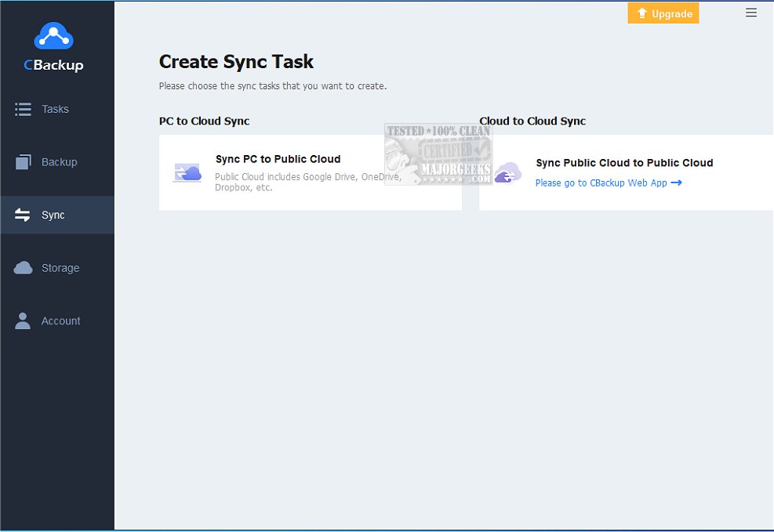Click the CBackup brand name text
Image resolution: width=774 pixels, height=532 pixels.
coord(53,65)
